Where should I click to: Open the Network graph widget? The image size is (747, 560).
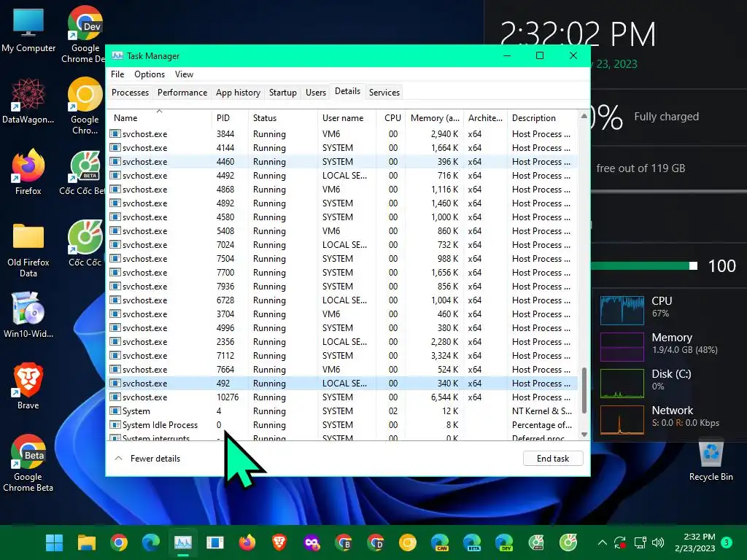pyautogui.click(x=622, y=419)
